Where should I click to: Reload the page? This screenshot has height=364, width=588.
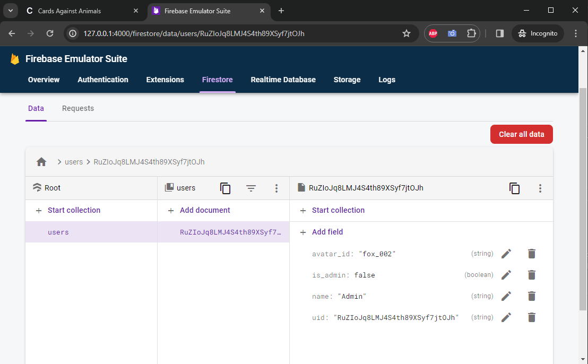50,33
